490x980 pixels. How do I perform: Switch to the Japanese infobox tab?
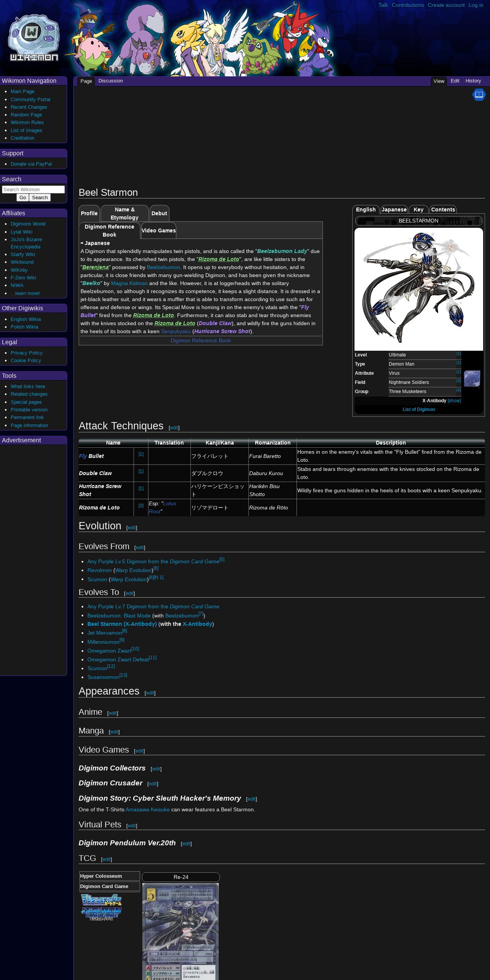pyautogui.click(x=394, y=210)
